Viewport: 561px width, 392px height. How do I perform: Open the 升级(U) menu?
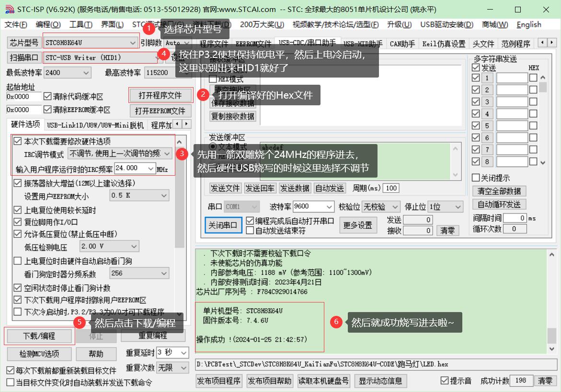click(x=399, y=24)
